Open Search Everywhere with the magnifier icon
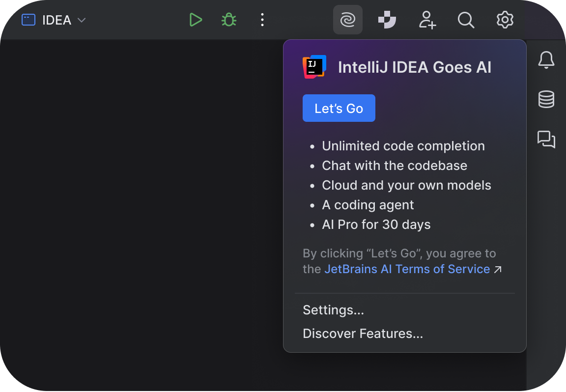This screenshot has width=566, height=392. (466, 20)
